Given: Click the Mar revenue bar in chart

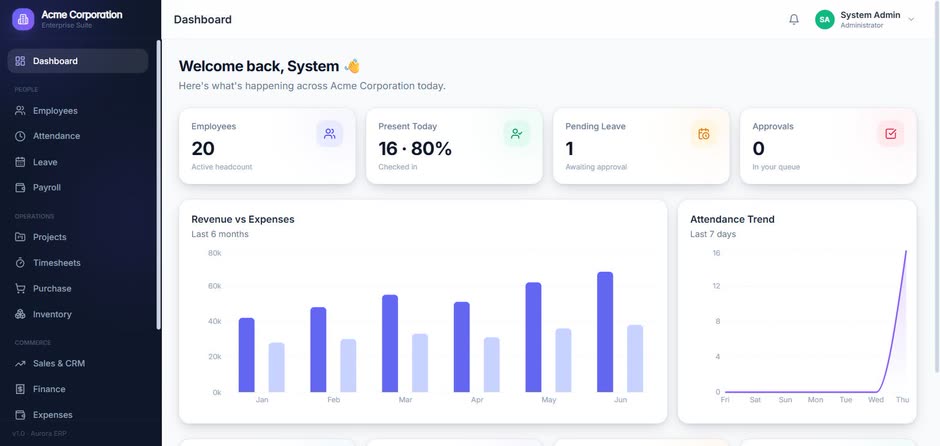Looking at the screenshot, I should (390, 343).
